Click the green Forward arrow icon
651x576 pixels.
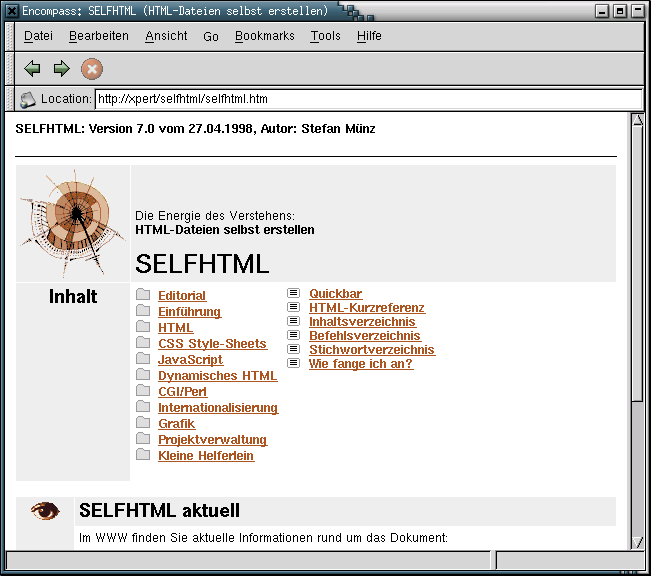[61, 69]
